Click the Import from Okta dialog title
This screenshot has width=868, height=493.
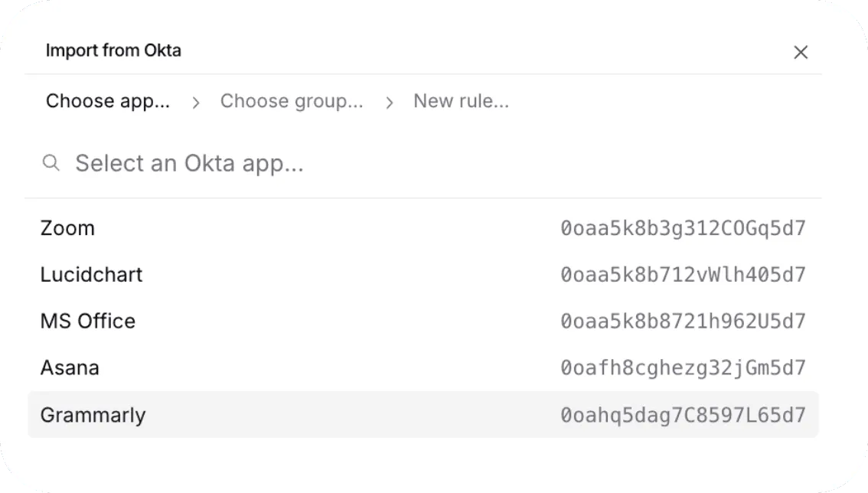pyautogui.click(x=113, y=51)
